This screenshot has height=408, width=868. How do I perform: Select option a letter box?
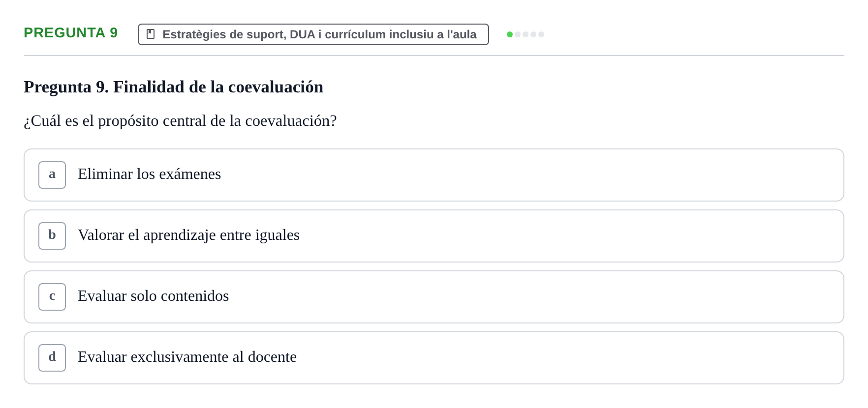[52, 175]
